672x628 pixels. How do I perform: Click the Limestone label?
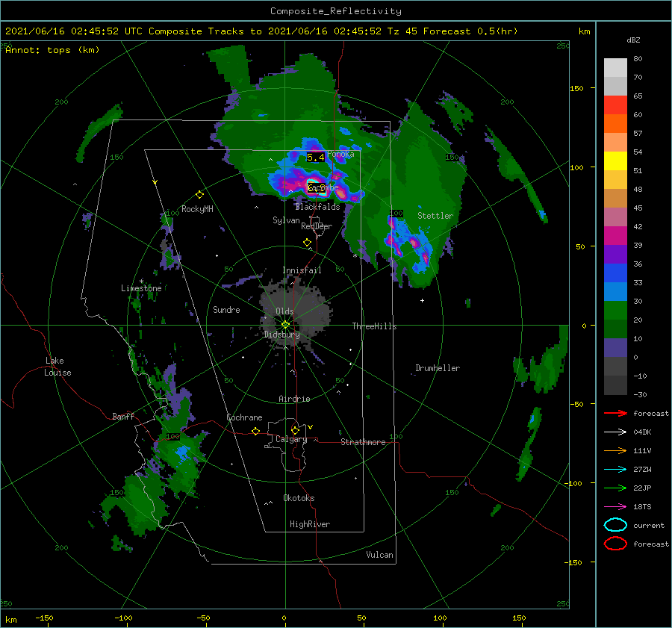coord(141,288)
